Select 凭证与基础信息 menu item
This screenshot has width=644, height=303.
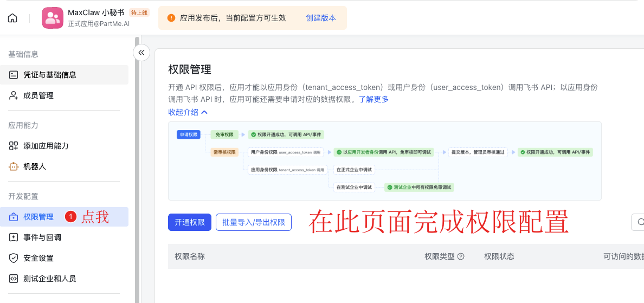(49, 75)
